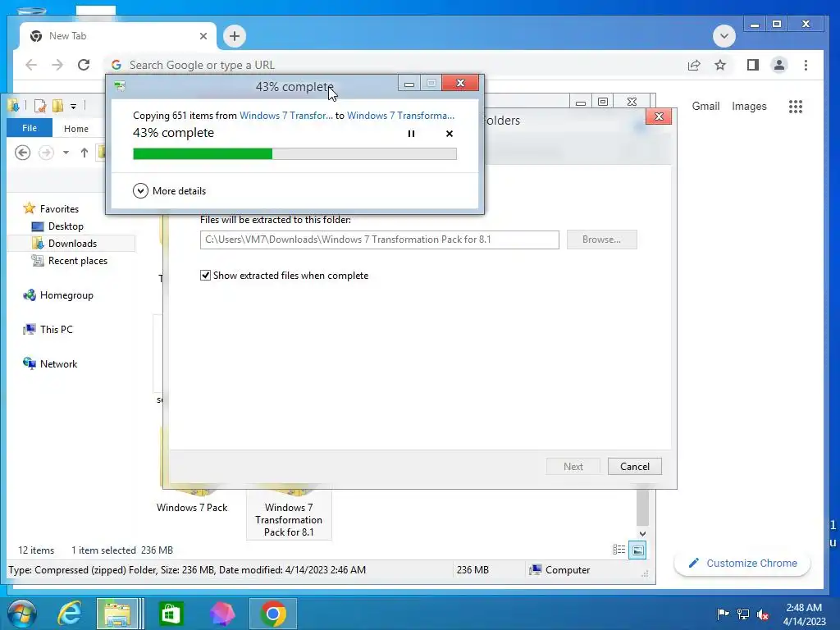Viewport: 840px width, 630px height.
Task: Go forward in File Explorer
Action: tap(47, 153)
